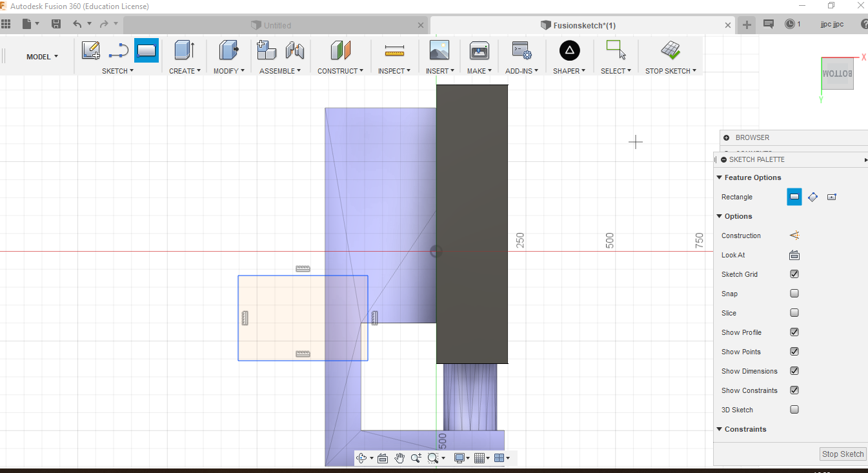
Task: Close the Fusionsketch tab
Action: click(728, 25)
